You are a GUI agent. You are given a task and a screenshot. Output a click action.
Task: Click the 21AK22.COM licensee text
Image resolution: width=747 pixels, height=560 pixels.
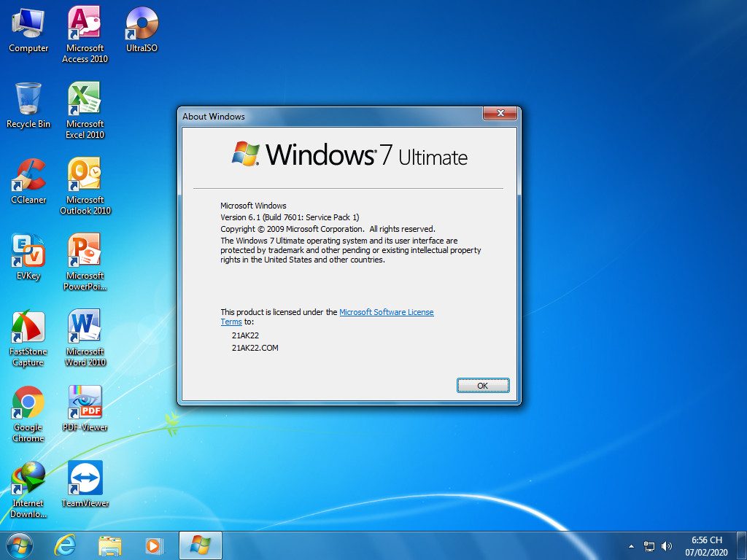coord(255,348)
